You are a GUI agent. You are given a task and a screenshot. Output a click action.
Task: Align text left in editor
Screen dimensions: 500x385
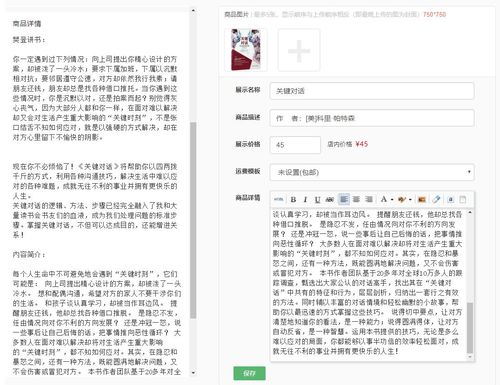tap(344, 199)
